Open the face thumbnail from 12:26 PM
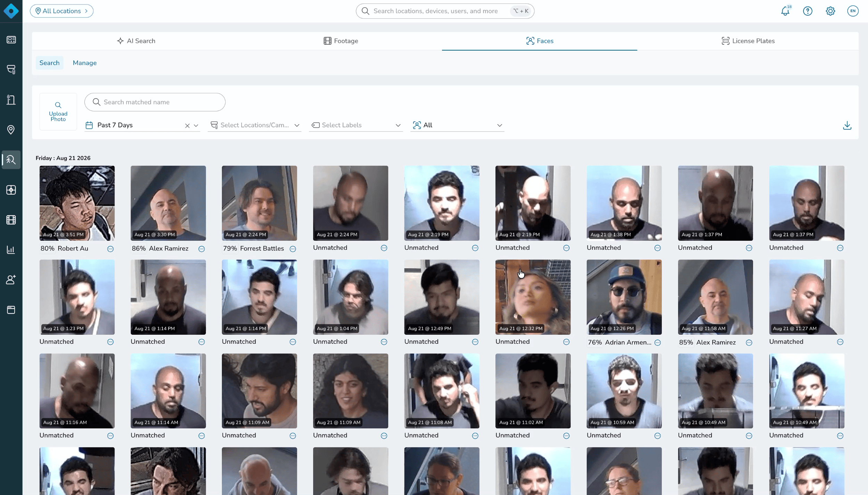868x495 pixels. [x=624, y=297]
